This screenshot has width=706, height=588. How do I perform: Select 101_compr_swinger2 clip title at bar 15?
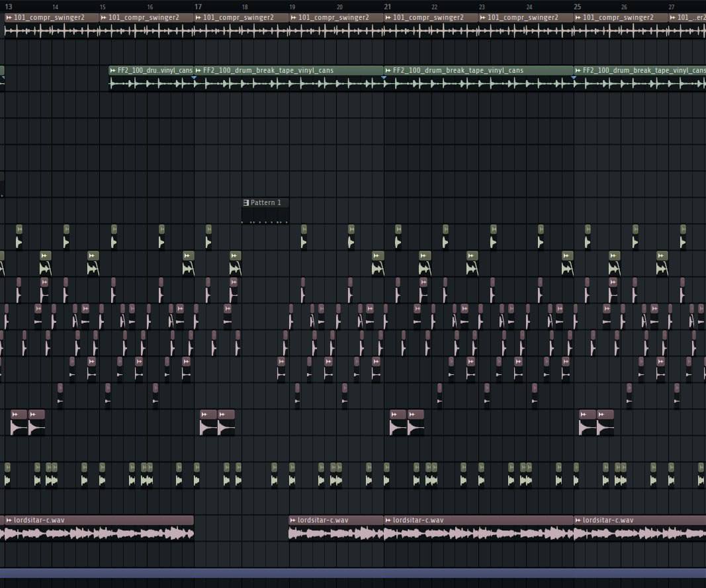pos(144,18)
